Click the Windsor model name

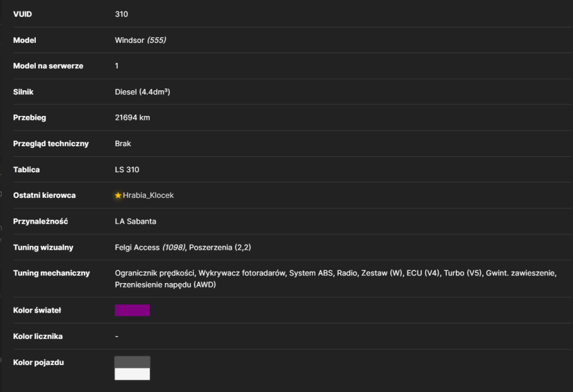tap(129, 40)
